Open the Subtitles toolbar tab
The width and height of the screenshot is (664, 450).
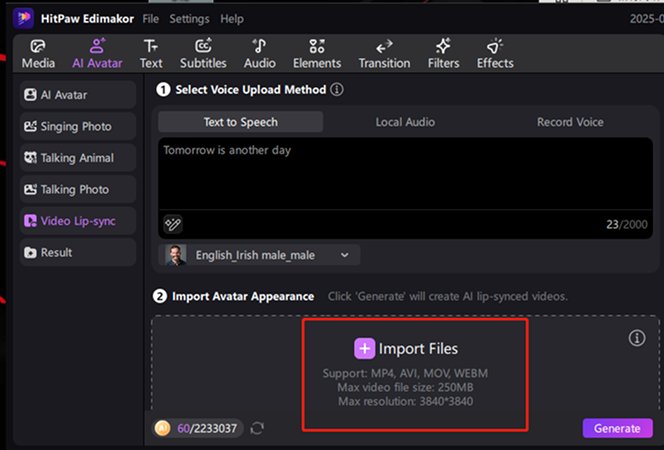(x=203, y=54)
